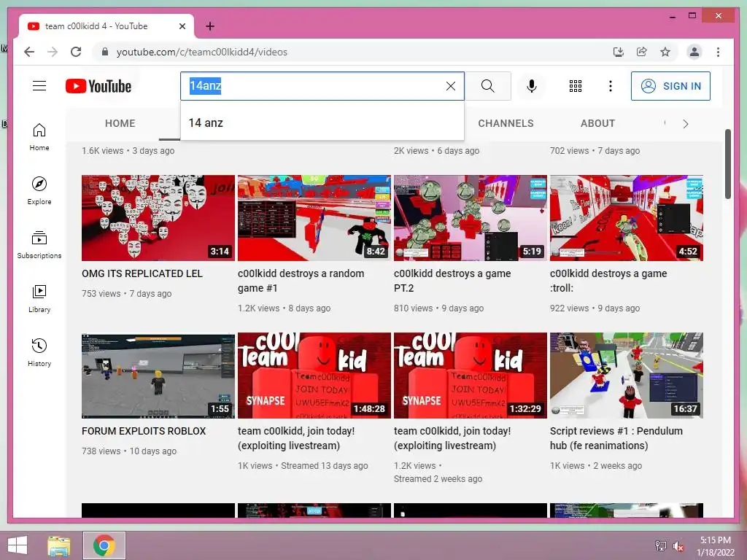Click the address bar URL
This screenshot has width=747, height=560.
click(202, 52)
